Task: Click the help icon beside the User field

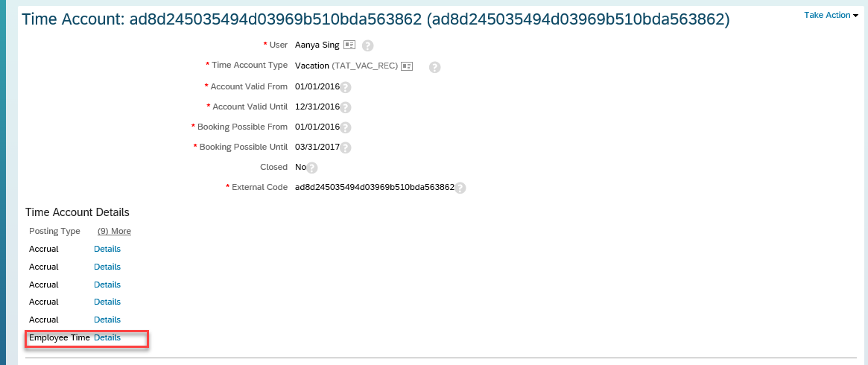Action: [368, 45]
